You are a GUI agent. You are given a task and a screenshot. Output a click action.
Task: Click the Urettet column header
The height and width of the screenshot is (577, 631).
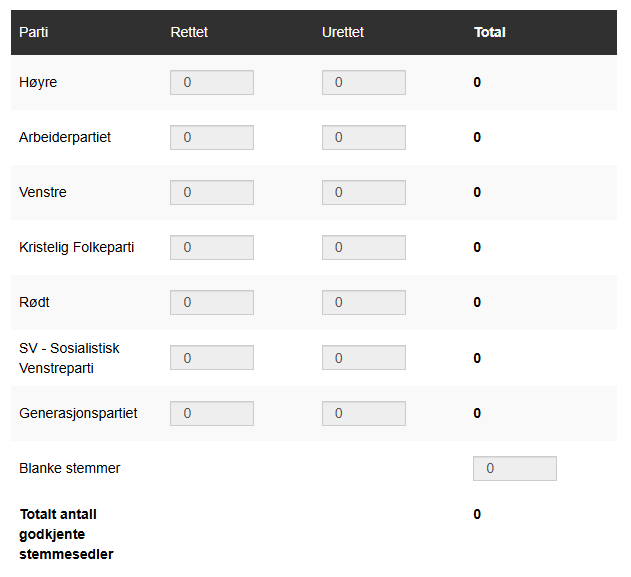(x=343, y=32)
